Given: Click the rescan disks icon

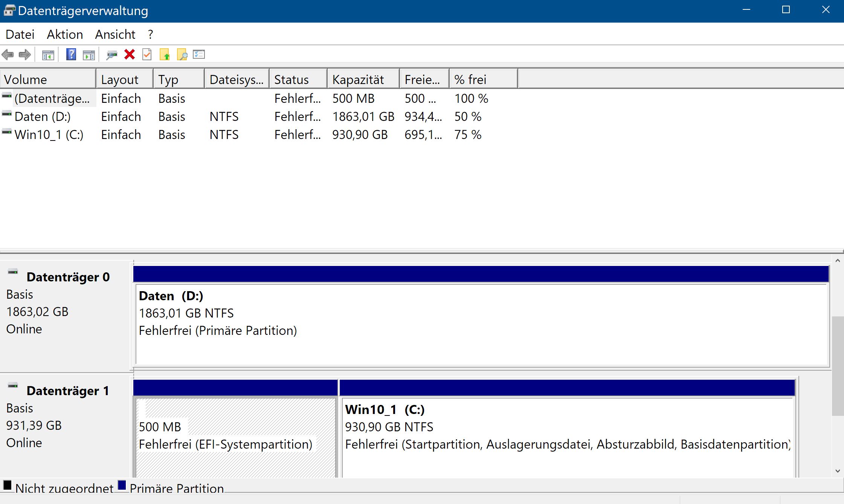Looking at the screenshot, I should point(111,55).
